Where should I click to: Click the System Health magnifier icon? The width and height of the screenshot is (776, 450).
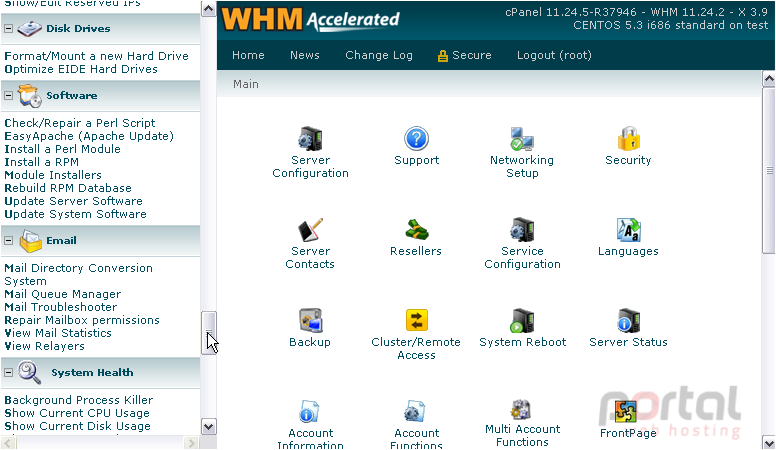(30, 373)
